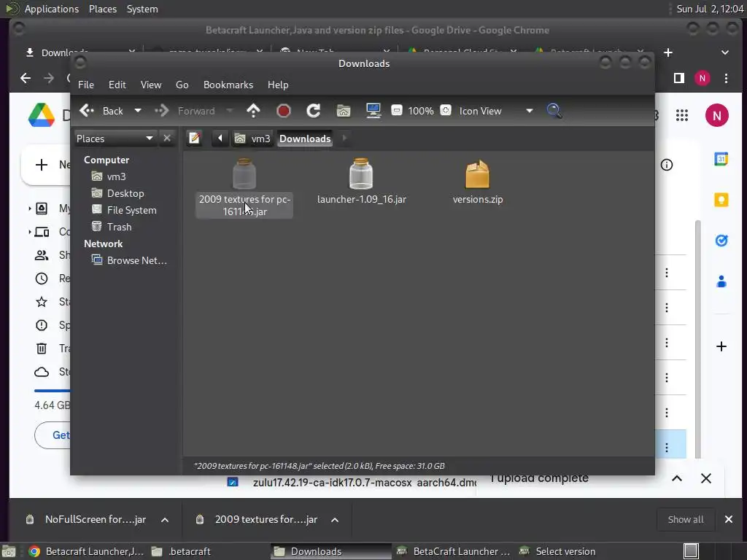Click the red Stop loading icon
The image size is (747, 560).
click(284, 111)
